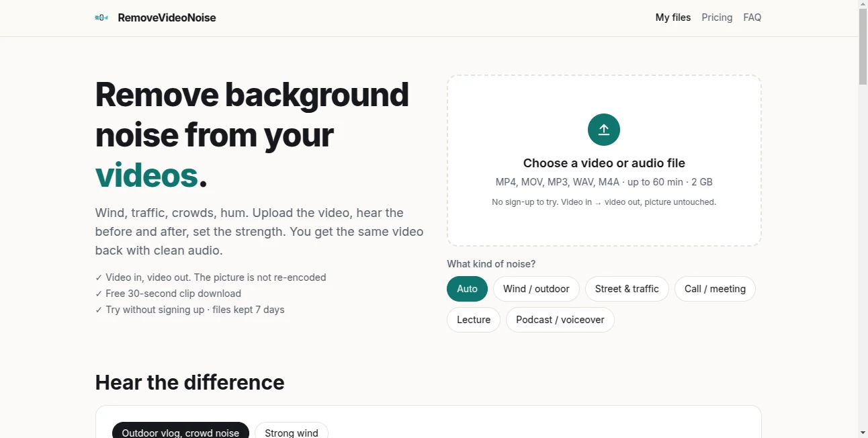Open the RemoveVideoNoise home link
The width and height of the screenshot is (868, 438).
(155, 17)
